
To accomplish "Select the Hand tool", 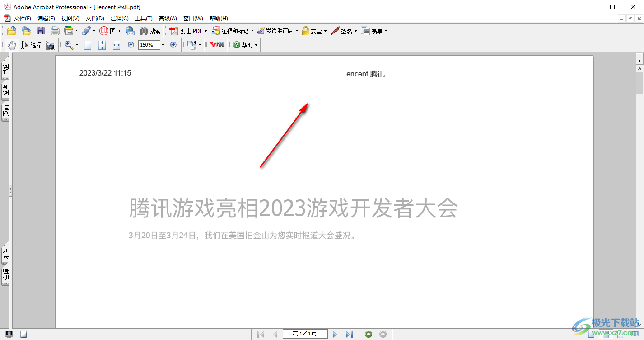I will click(x=12, y=45).
